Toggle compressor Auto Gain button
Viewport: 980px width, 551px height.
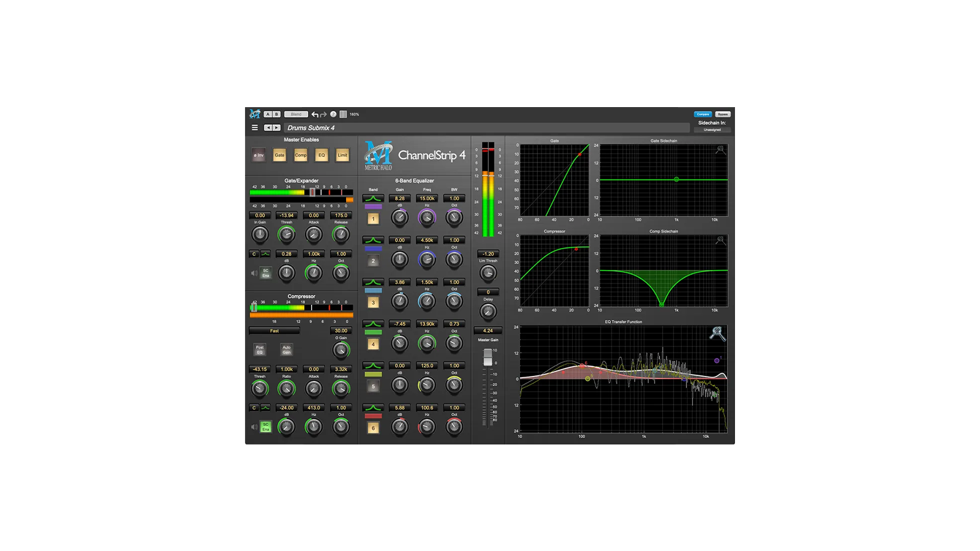coord(286,350)
